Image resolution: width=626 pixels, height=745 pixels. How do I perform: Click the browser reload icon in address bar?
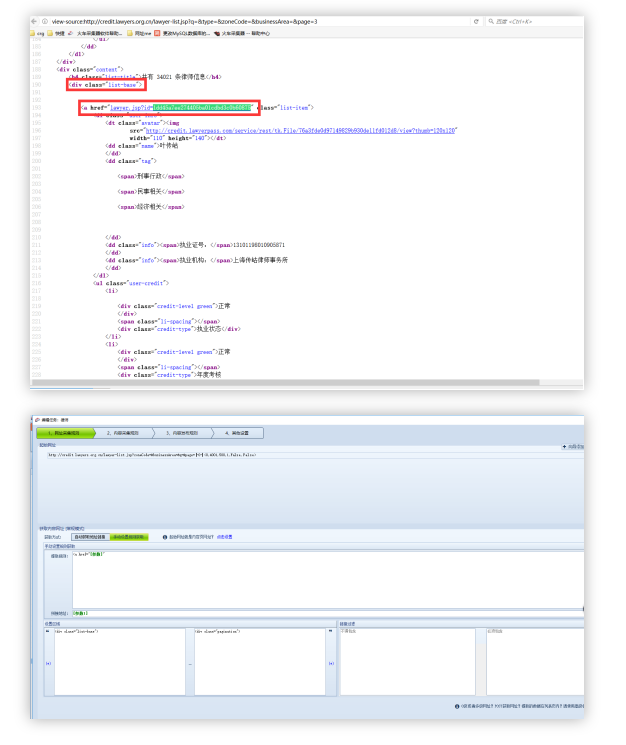coord(475,20)
